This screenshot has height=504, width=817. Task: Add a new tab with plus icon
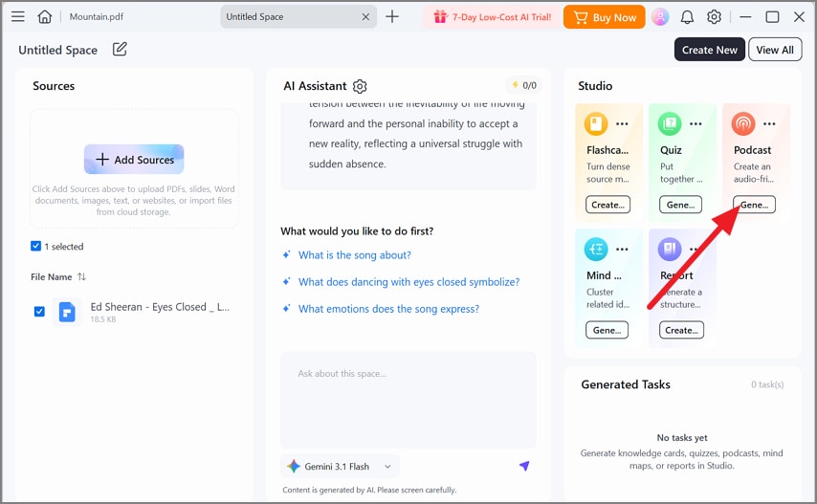[x=392, y=16]
